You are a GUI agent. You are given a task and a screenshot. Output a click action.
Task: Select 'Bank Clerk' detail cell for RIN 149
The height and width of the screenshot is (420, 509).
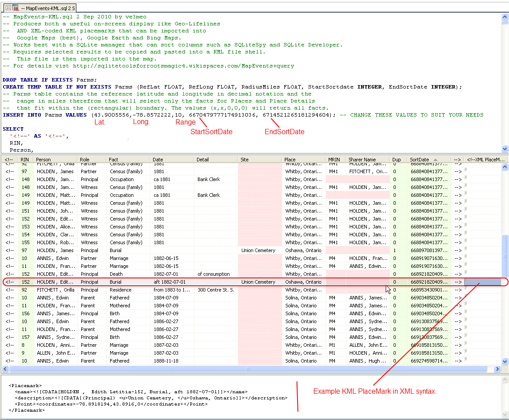pyautogui.click(x=216, y=195)
